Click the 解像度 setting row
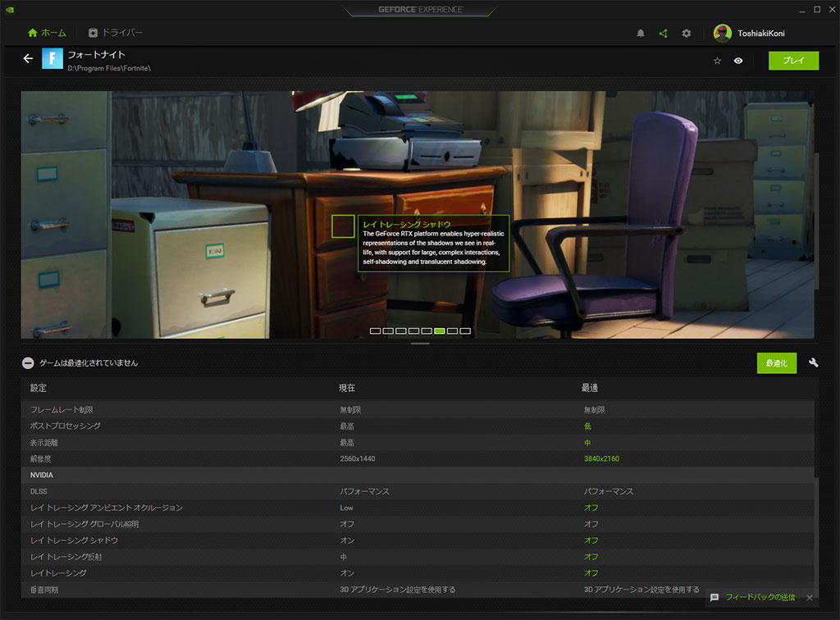Screen dimensions: 840x620 418,458
